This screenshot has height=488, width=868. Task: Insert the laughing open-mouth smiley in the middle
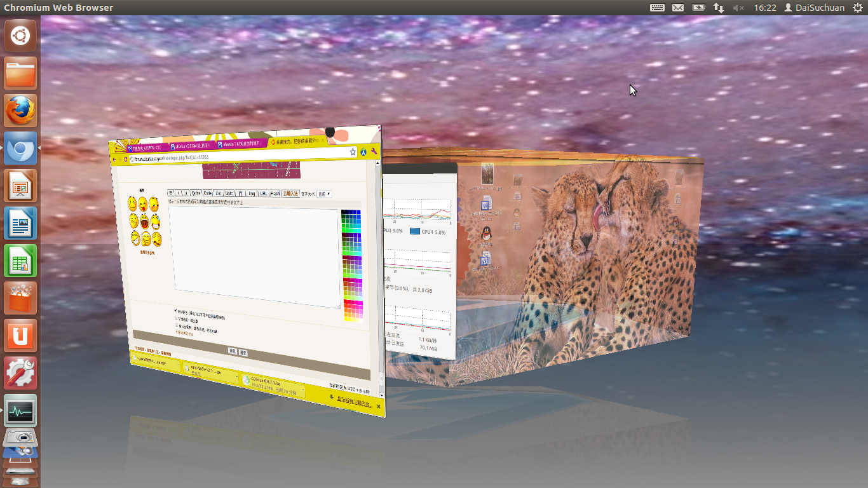(144, 222)
